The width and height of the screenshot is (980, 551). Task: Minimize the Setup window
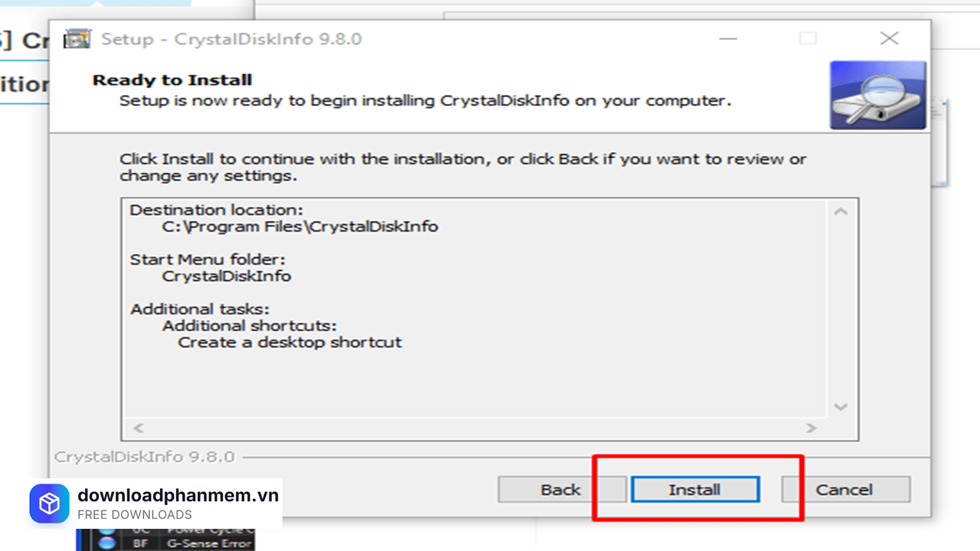727,39
